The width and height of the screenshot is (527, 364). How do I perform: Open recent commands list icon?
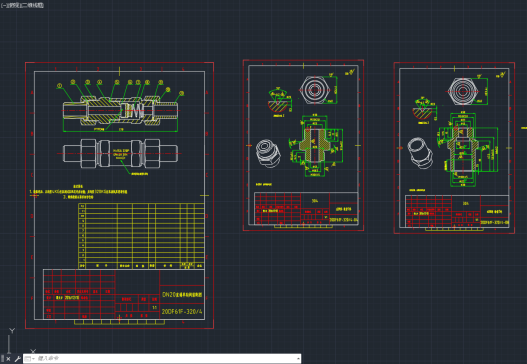(29, 359)
